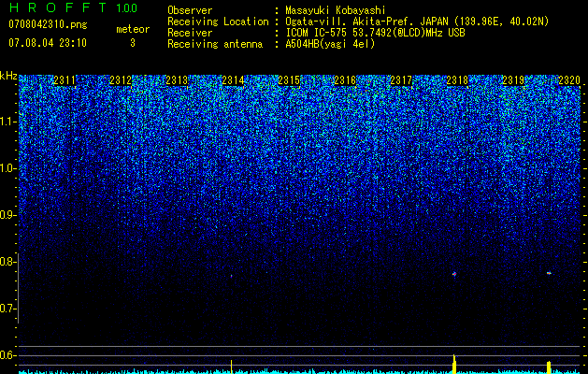Click the yellow intensity spike near 2320
Viewport: 588px width, 374px height.
point(549,367)
